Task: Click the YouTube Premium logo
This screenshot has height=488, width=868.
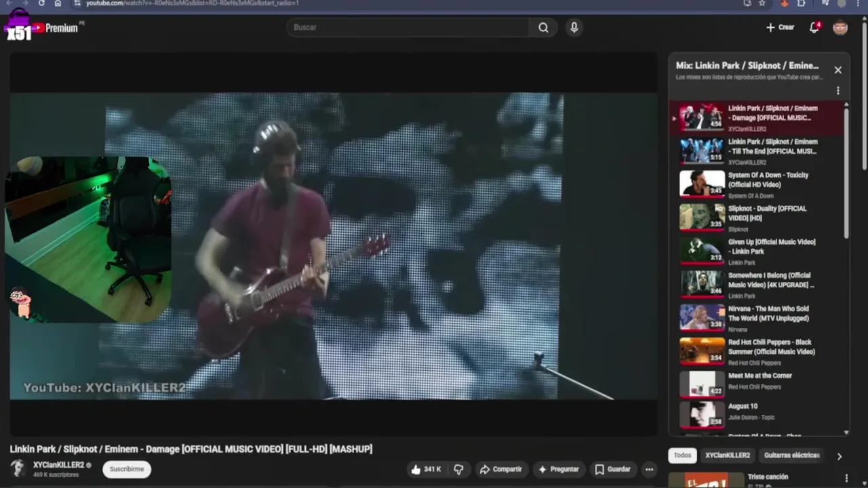Action: [54, 28]
